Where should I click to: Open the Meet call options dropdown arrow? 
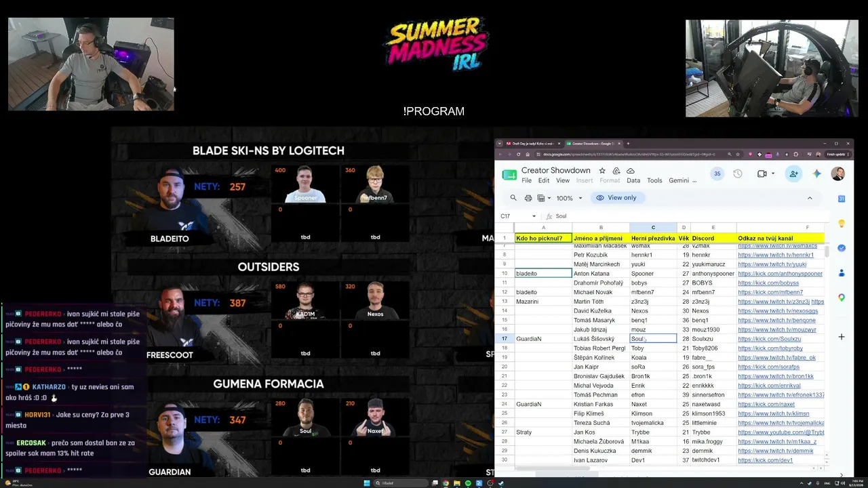[774, 174]
